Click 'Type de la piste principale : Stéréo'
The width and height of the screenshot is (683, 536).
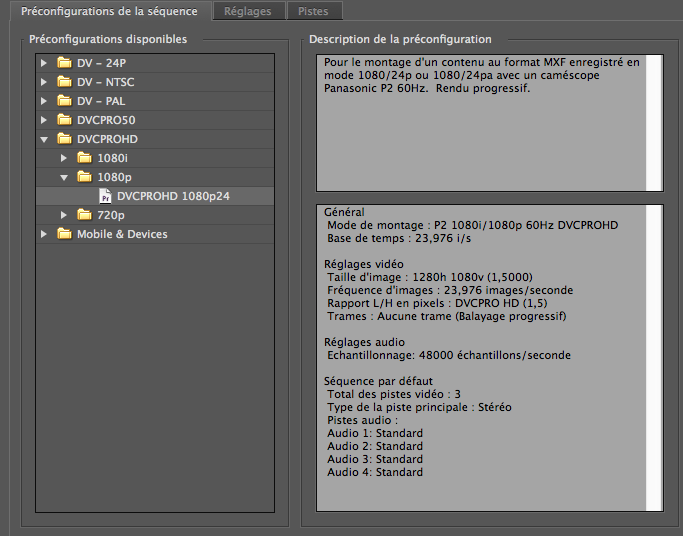coord(419,408)
